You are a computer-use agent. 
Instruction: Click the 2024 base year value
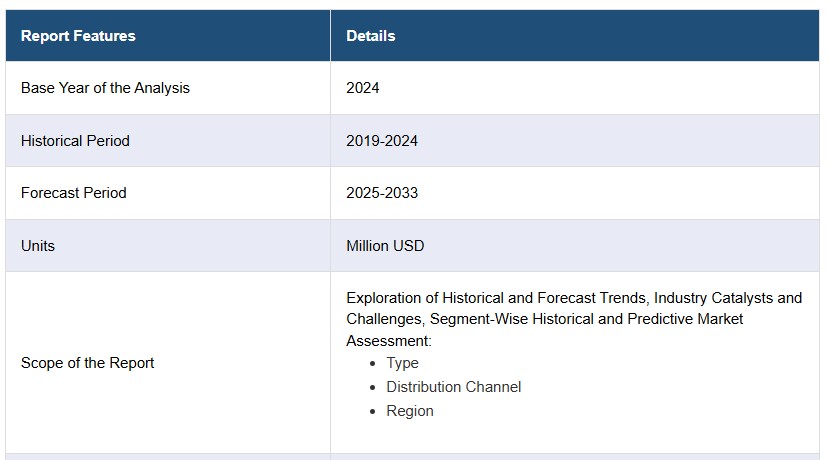tap(363, 88)
